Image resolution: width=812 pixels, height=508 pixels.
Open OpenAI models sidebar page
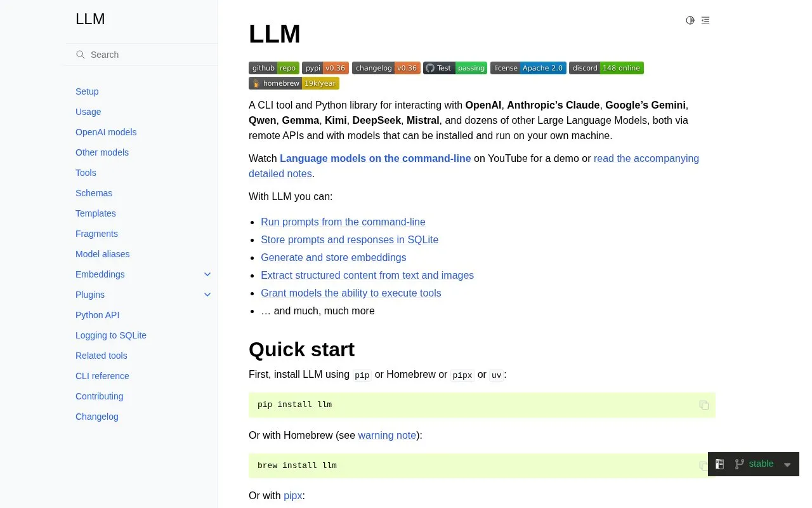pyautogui.click(x=106, y=132)
